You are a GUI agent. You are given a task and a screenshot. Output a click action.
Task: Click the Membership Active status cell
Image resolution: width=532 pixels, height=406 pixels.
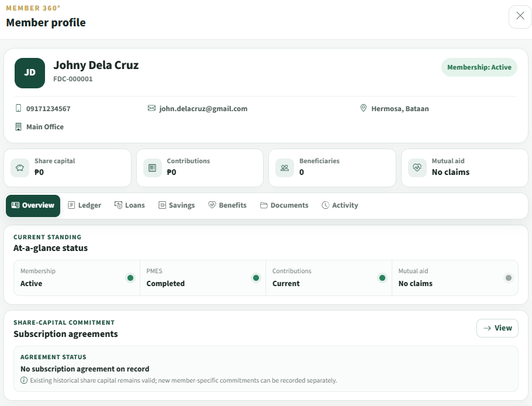(77, 278)
